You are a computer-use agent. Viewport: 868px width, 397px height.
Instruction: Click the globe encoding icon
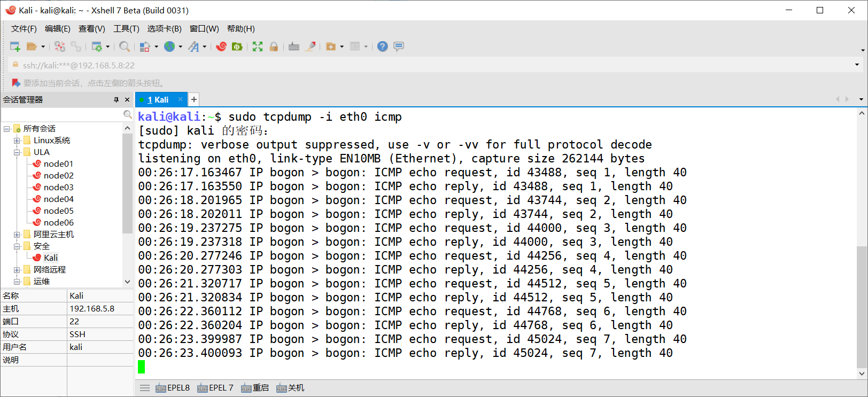pos(169,46)
